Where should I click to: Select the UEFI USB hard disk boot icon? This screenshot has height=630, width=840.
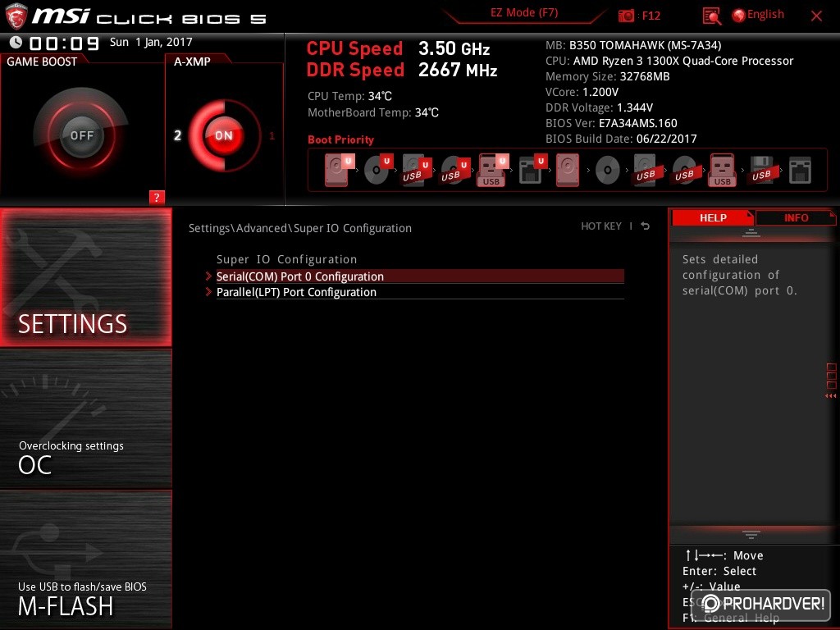[x=417, y=170]
